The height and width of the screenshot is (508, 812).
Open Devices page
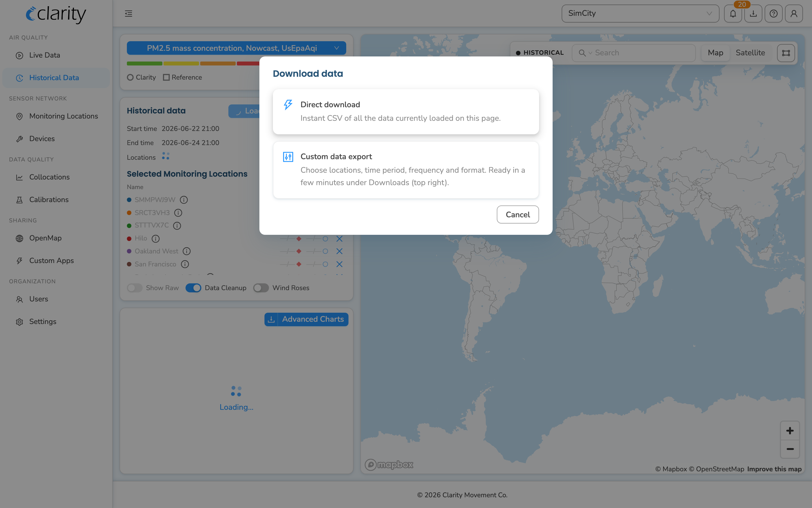[56, 138]
